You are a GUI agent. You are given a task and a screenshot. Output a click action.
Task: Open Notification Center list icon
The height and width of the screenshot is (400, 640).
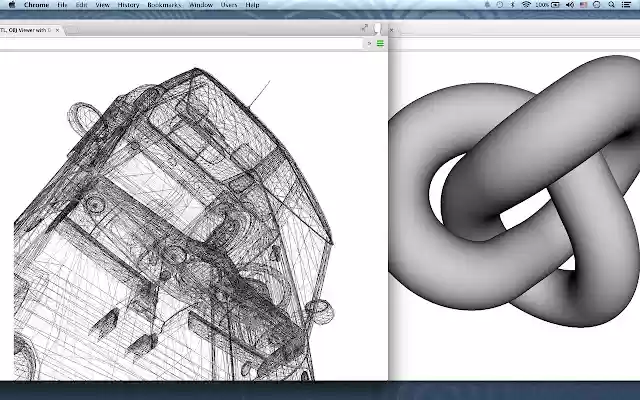626,5
